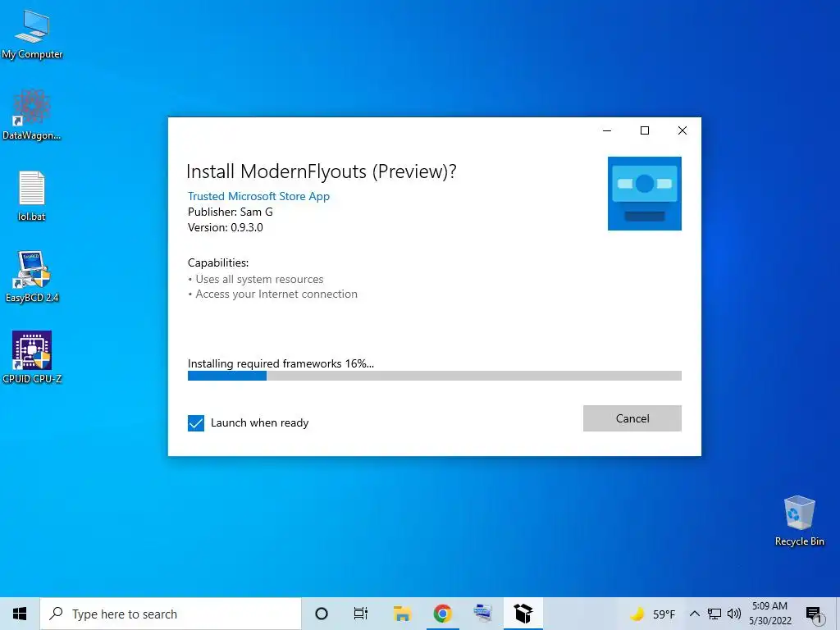Open the computer utility taskbar app
840x630 pixels.
[x=482, y=614]
